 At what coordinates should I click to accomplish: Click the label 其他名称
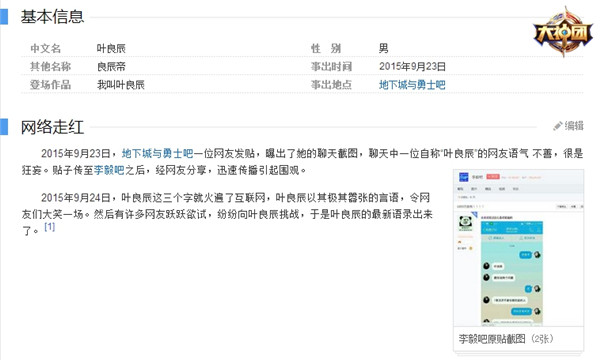[x=51, y=67]
